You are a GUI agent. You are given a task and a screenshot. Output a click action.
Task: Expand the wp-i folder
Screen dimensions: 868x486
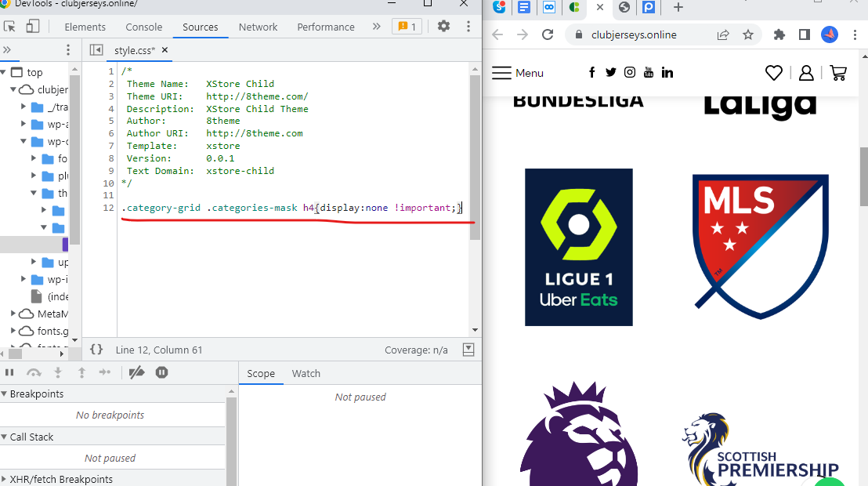tap(24, 279)
